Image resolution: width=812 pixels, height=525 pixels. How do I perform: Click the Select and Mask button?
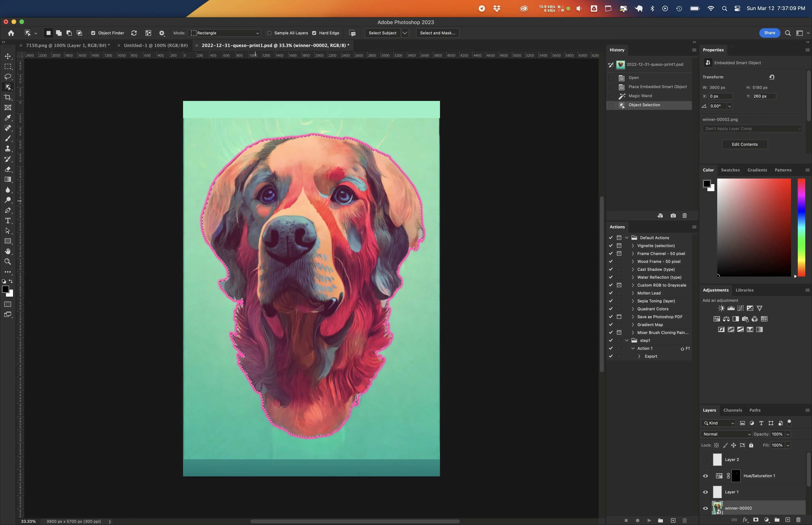437,33
